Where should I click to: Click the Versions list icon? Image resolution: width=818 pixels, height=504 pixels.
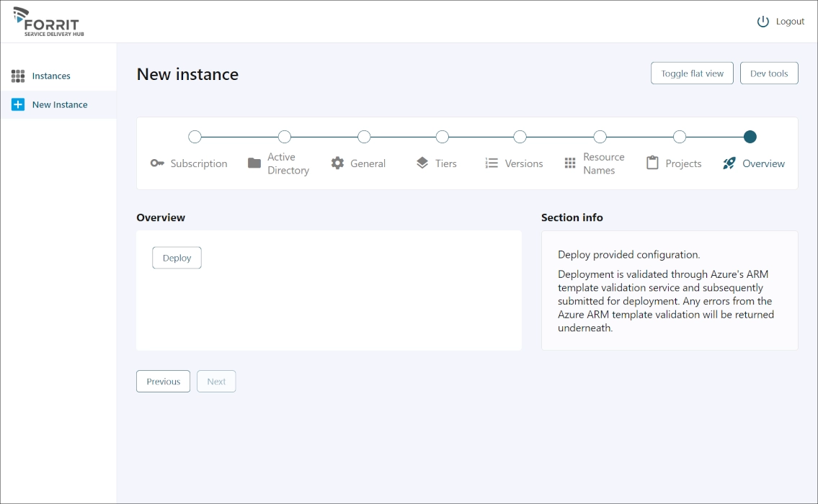pos(492,163)
